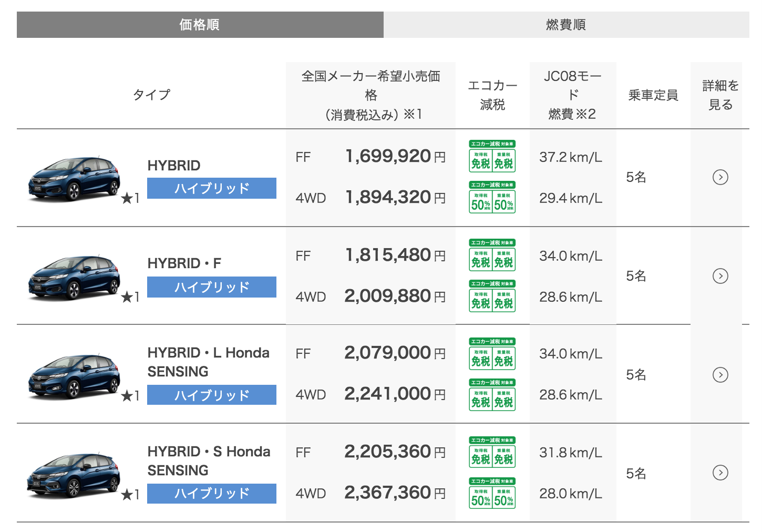
Task: Click the HYBRID・F car thumbnail
Action: pyautogui.click(x=74, y=278)
